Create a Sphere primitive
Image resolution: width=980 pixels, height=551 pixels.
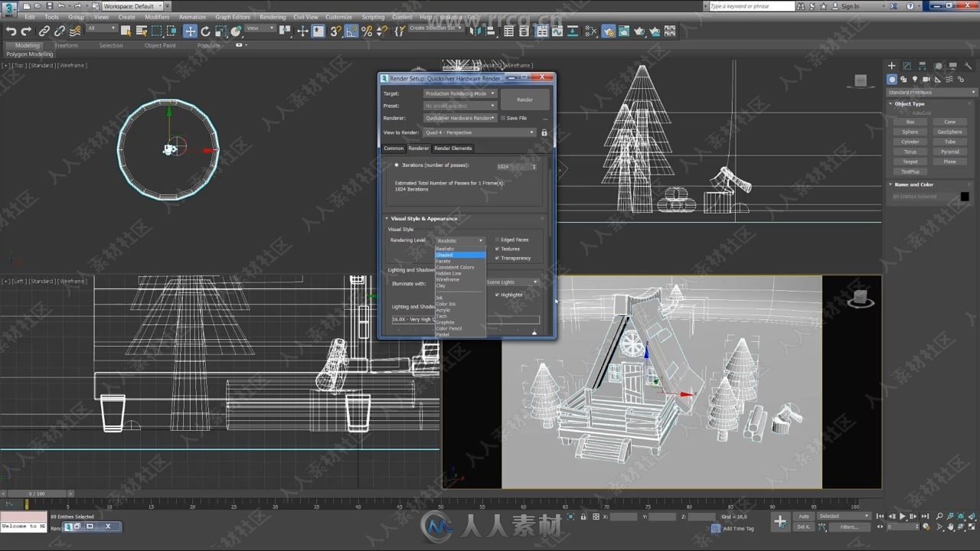pyautogui.click(x=910, y=132)
